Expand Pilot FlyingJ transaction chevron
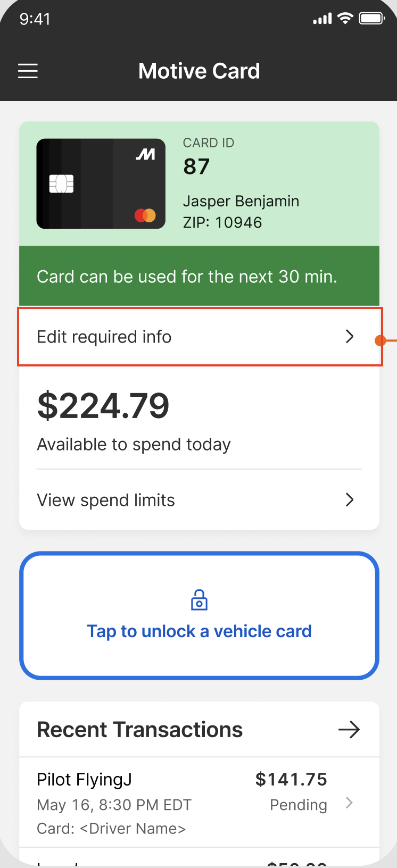 [x=349, y=803]
